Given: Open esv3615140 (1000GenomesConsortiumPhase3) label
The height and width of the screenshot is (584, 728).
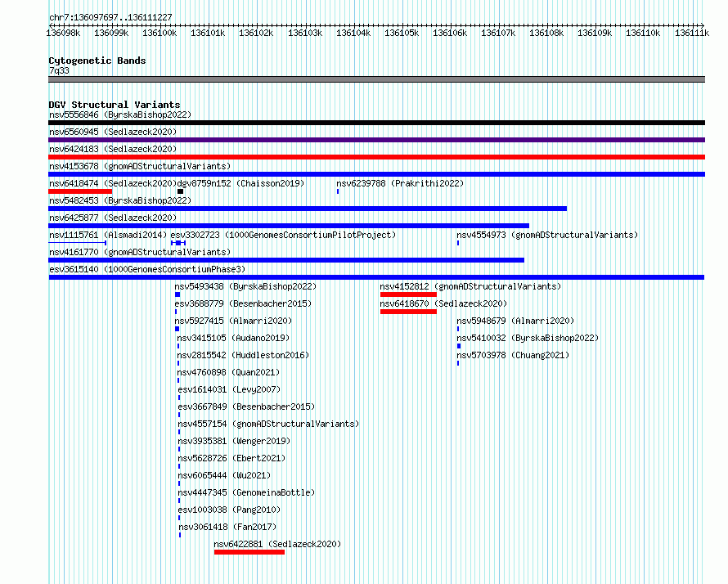Looking at the screenshot, I should tap(147, 269).
